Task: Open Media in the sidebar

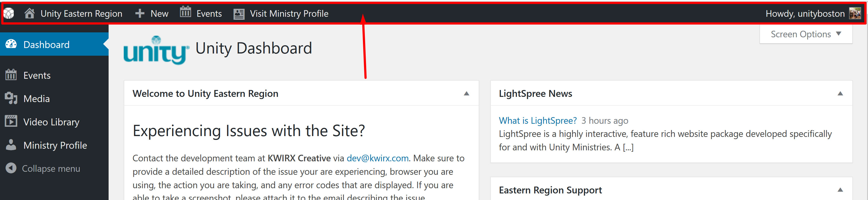Action: [x=36, y=98]
